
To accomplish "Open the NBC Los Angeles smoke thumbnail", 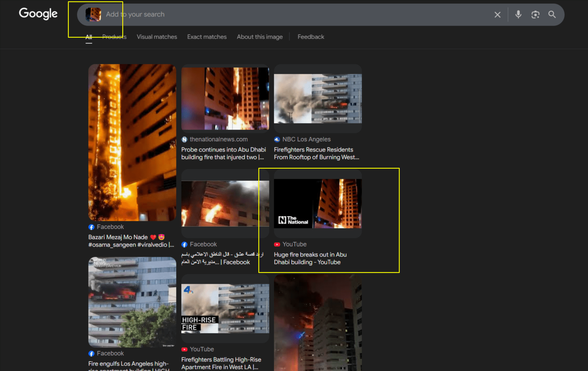I will [x=318, y=98].
